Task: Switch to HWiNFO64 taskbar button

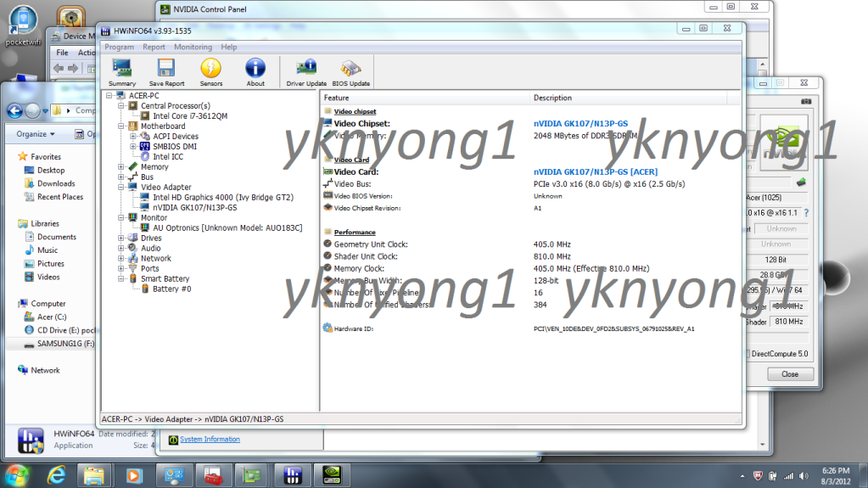Action: pyautogui.click(x=292, y=475)
